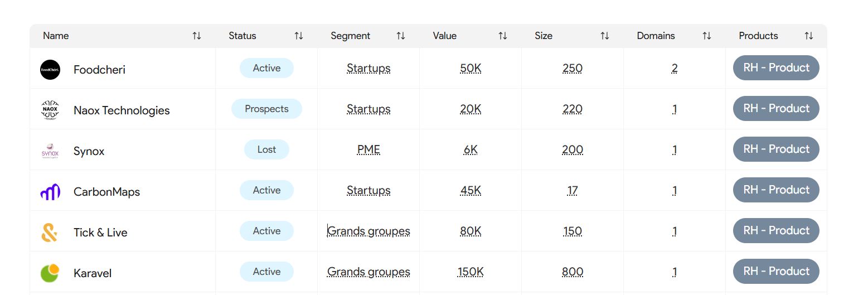868x295 pixels.
Task: Click the Naox Technologies logo
Action: pyautogui.click(x=50, y=110)
